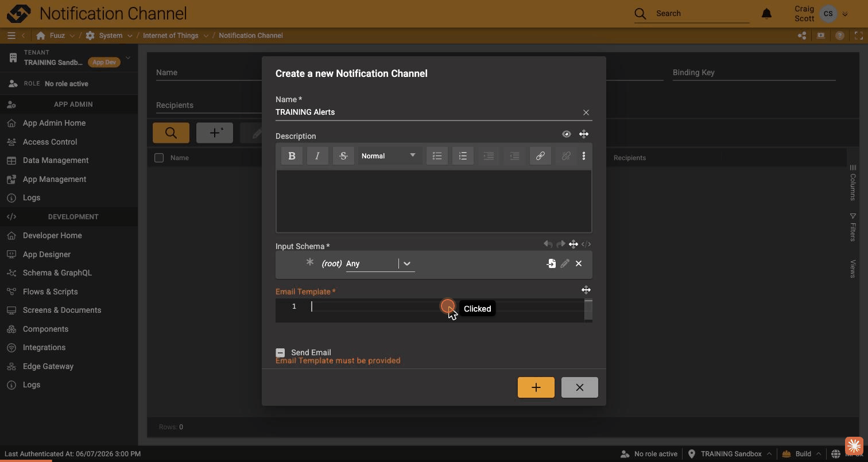The image size is (868, 462).
Task: Expand the System breadcrumb dropdown
Action: [130, 36]
